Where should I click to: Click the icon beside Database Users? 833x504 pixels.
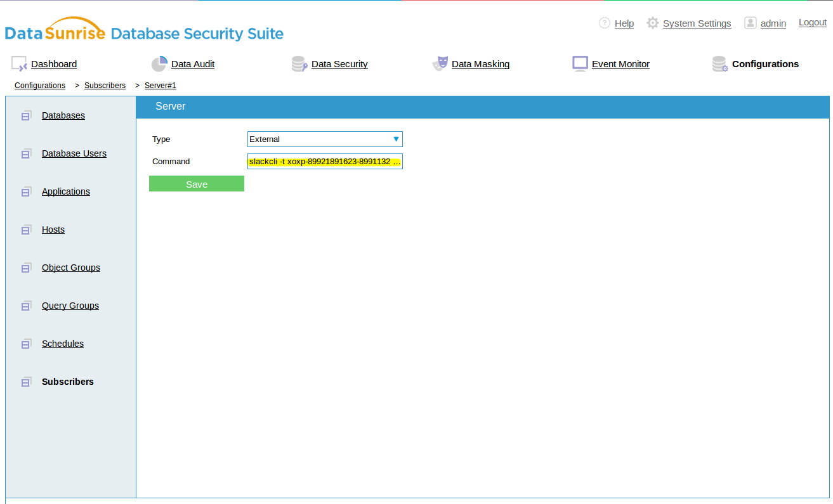click(26, 154)
